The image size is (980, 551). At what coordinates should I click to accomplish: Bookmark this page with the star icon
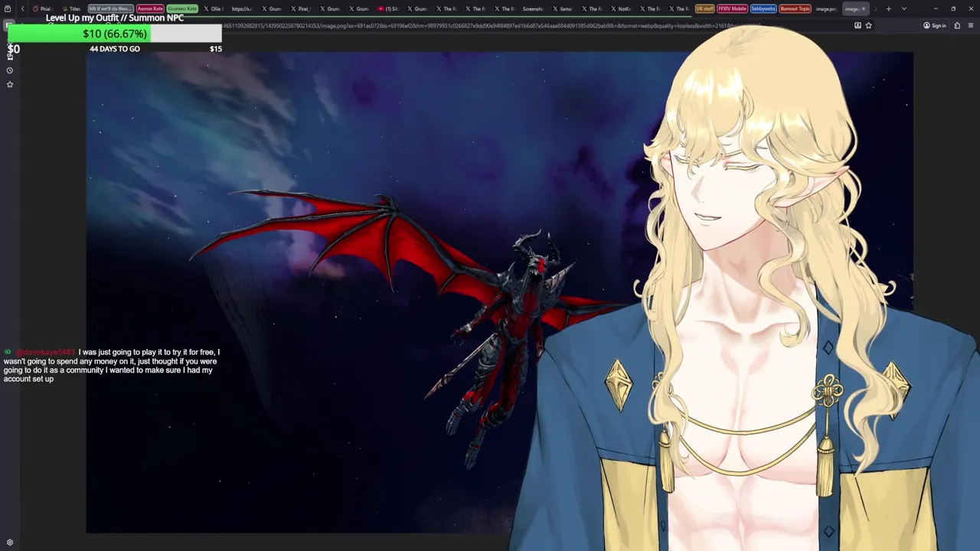click(868, 25)
